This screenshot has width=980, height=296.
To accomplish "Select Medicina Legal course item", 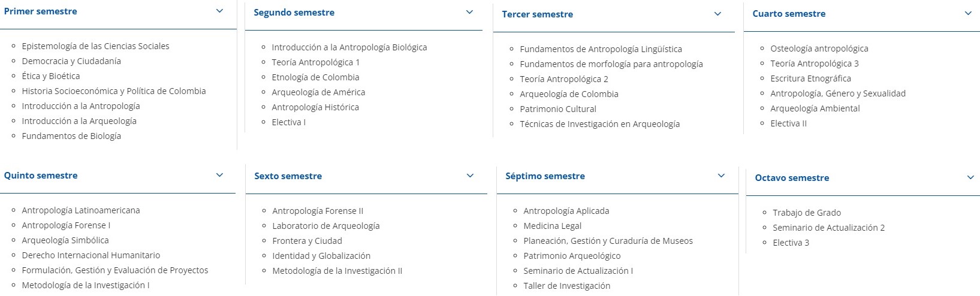I will pyautogui.click(x=552, y=226).
